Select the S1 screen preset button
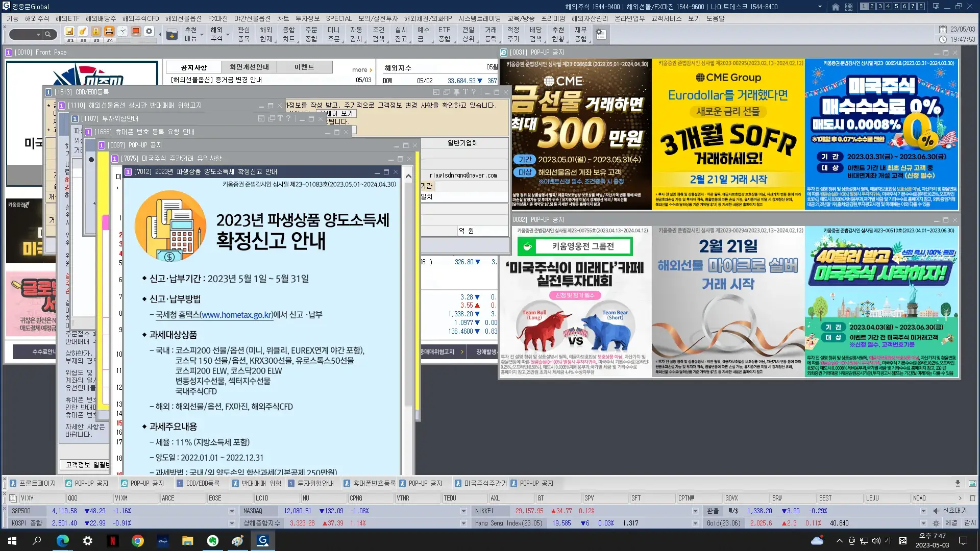The image size is (980, 551). click(70, 40)
